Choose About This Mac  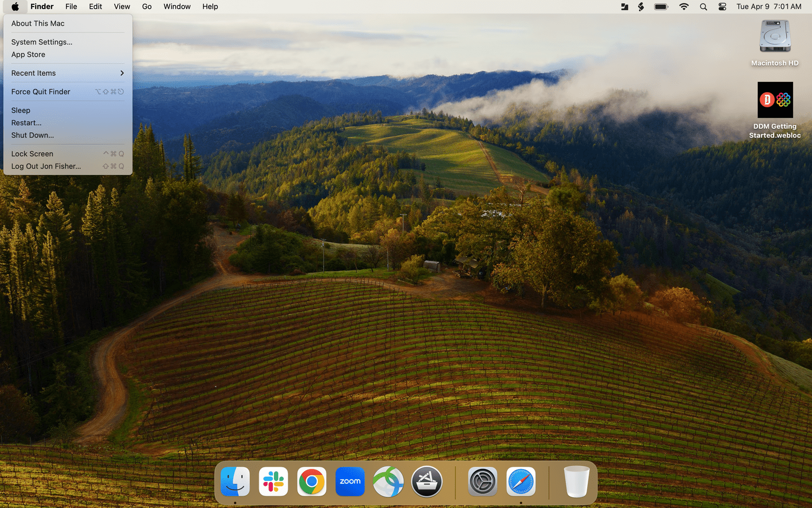point(38,23)
